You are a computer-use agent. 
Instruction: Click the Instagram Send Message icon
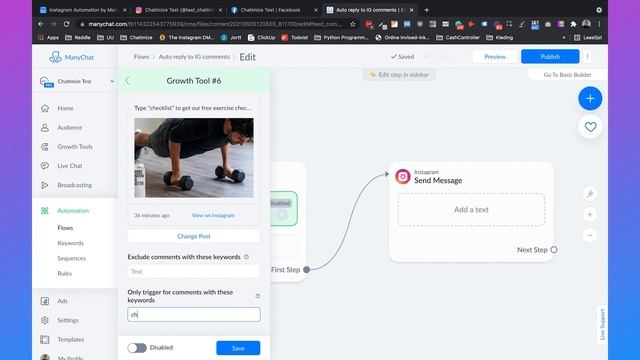(x=402, y=176)
